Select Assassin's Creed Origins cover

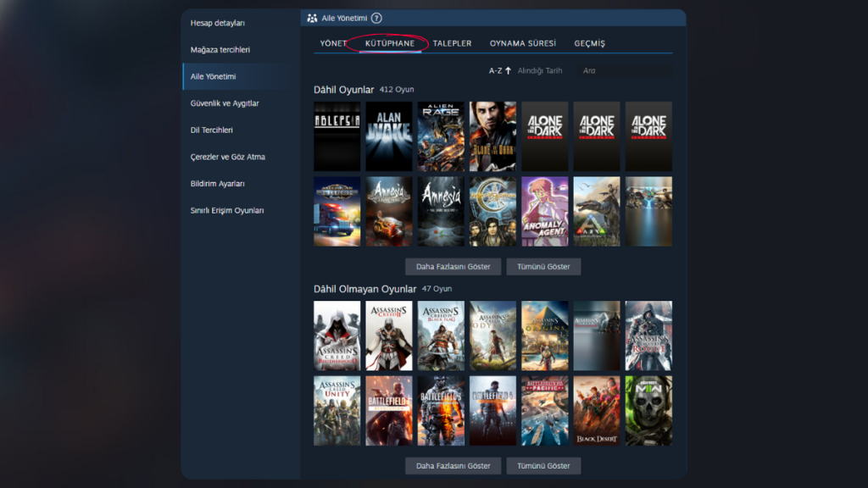[x=545, y=335]
